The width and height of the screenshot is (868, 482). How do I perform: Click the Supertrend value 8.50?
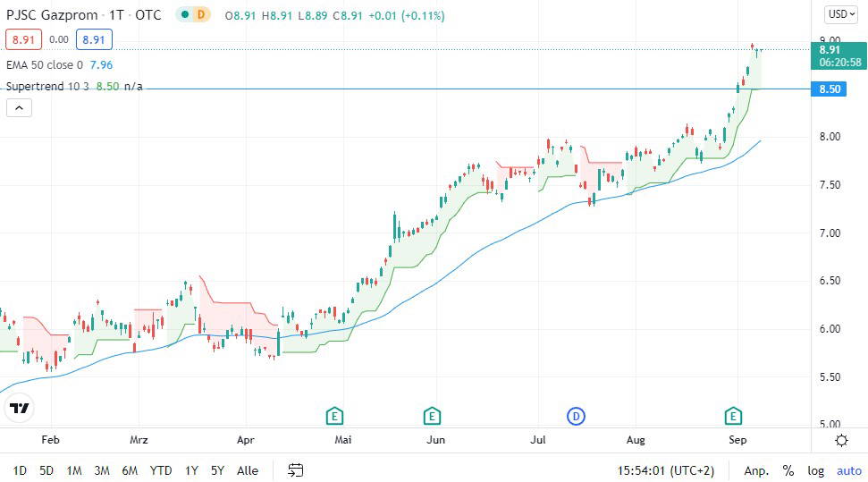pyautogui.click(x=107, y=87)
